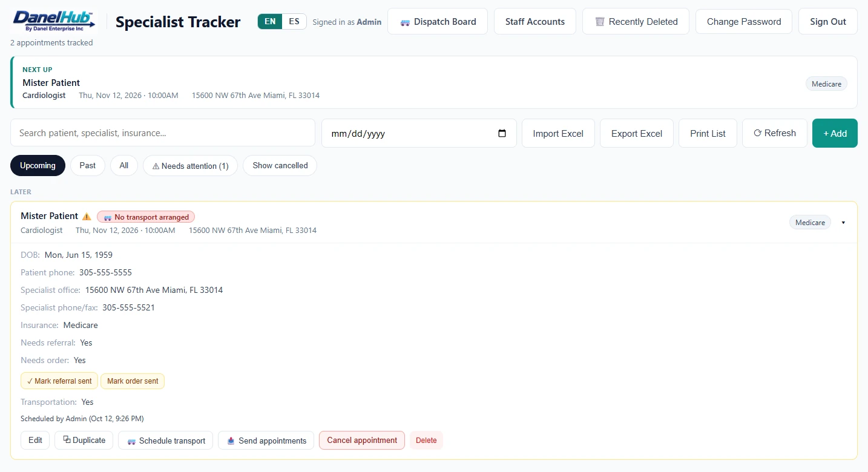The width and height of the screenshot is (868, 472).
Task: Click the No transport arranged badge
Action: (146, 217)
